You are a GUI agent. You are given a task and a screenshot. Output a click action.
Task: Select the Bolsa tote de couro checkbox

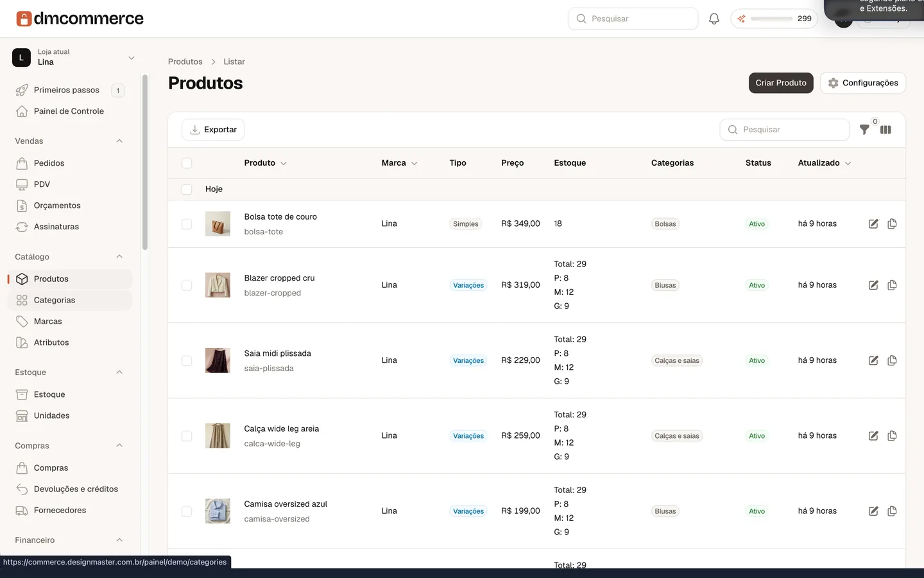coord(187,224)
